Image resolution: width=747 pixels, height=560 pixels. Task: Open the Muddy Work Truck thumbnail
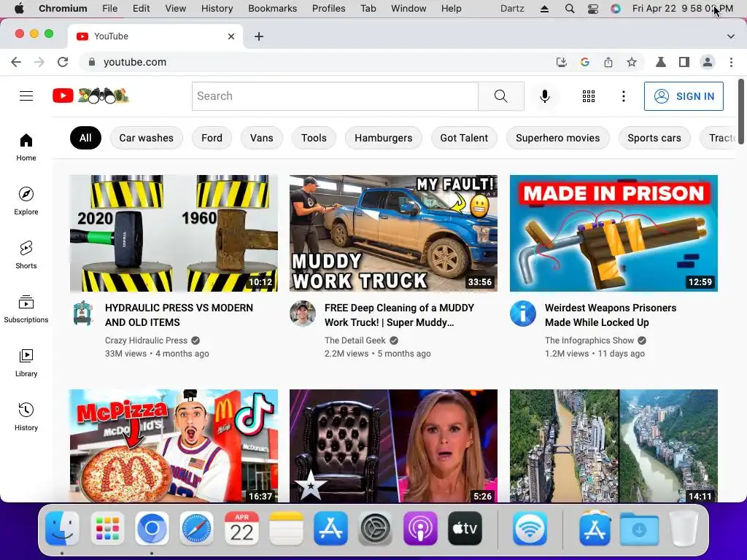393,233
